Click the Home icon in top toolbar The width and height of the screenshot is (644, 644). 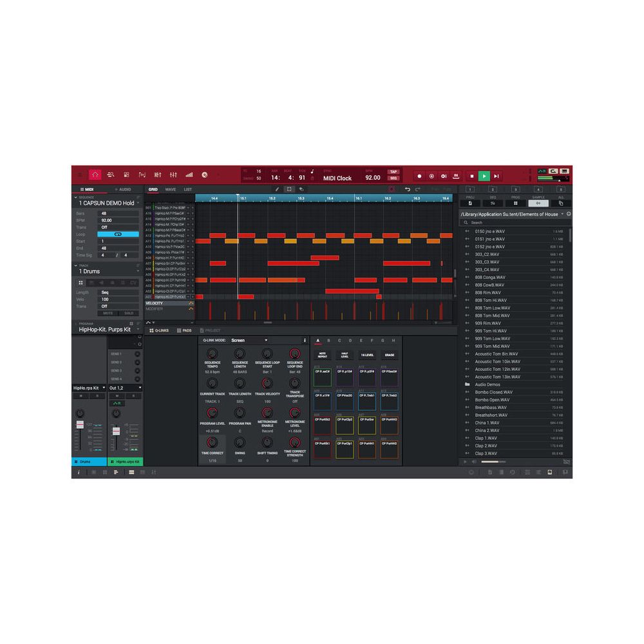tap(95, 175)
